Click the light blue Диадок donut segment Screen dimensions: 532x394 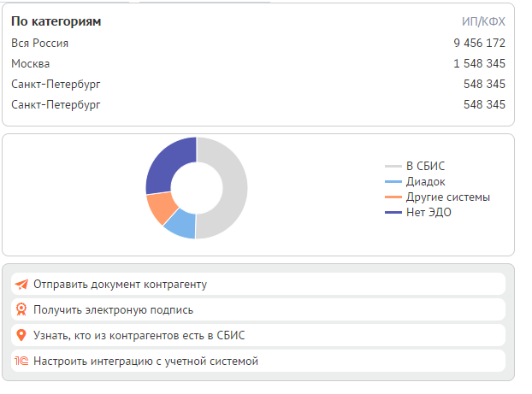(x=182, y=226)
